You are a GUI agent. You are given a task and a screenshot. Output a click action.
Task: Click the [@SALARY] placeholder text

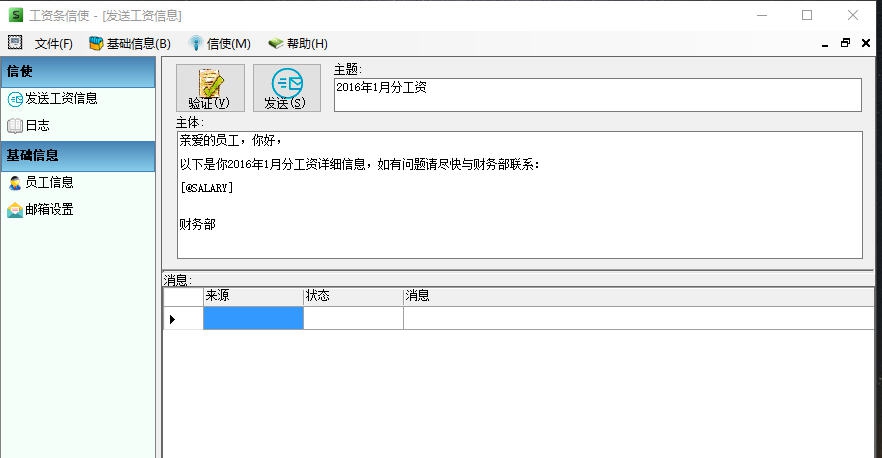click(206, 188)
